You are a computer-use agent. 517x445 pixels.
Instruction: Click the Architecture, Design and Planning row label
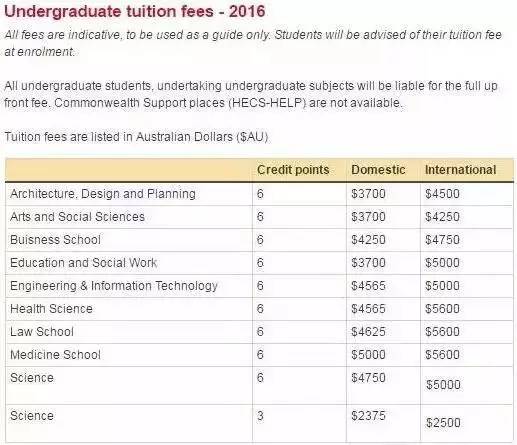(x=103, y=194)
